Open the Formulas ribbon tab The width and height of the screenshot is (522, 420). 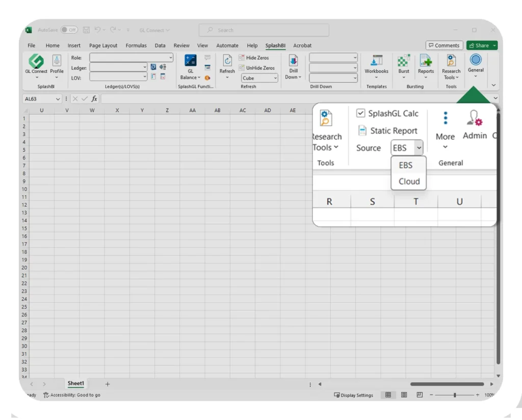click(x=136, y=46)
